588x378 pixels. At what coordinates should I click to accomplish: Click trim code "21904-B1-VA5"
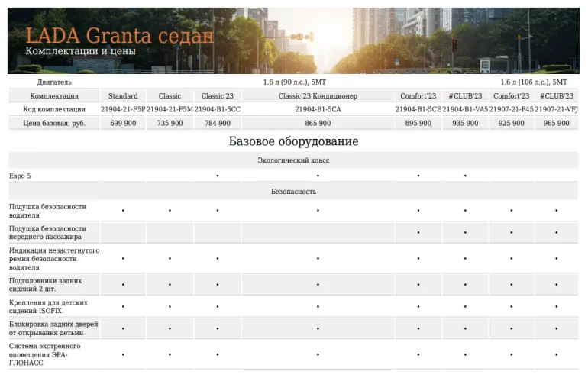click(465, 109)
